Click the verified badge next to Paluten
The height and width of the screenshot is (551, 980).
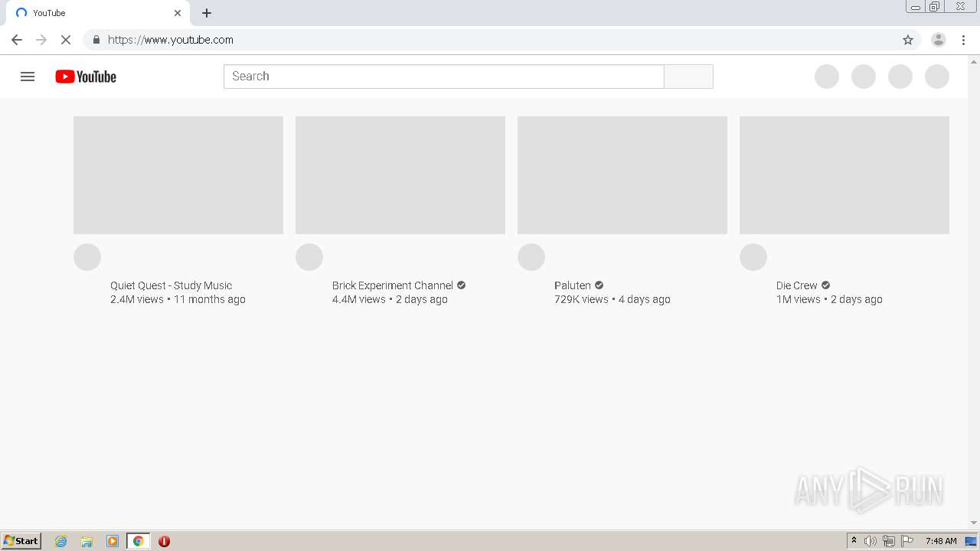tap(599, 285)
